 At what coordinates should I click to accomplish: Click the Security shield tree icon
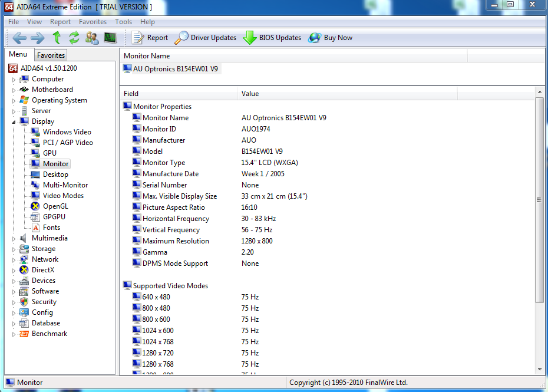(24, 302)
